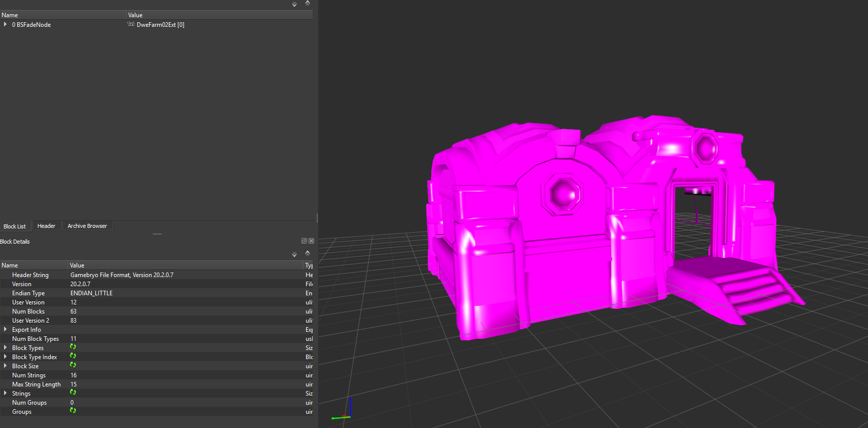Viewport: 868px width, 428px height.
Task: Collapse all rows in the Block List panel
Action: point(308,3)
